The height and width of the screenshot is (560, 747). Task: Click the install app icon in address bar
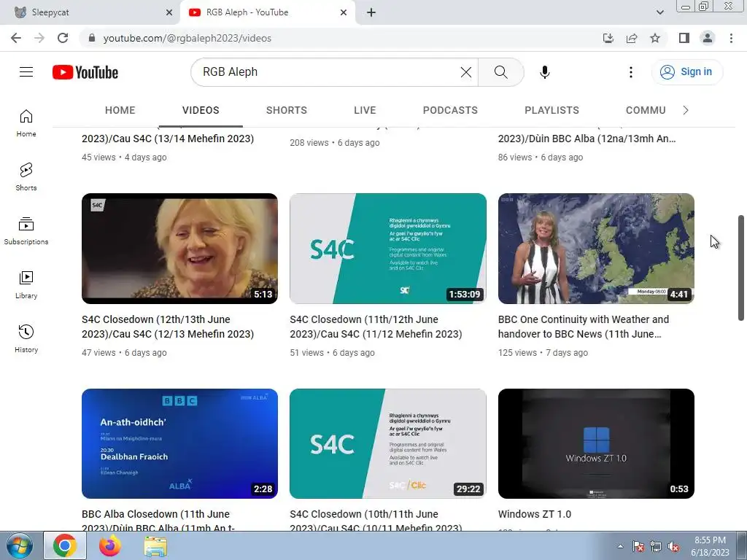pos(608,38)
